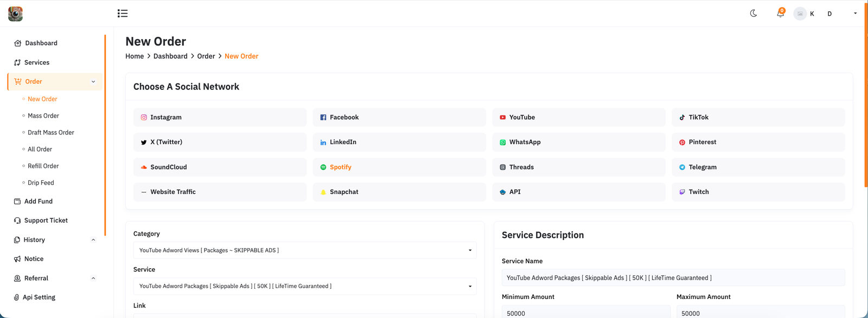This screenshot has width=868, height=318.
Task: Open the notifications bell
Action: (780, 14)
